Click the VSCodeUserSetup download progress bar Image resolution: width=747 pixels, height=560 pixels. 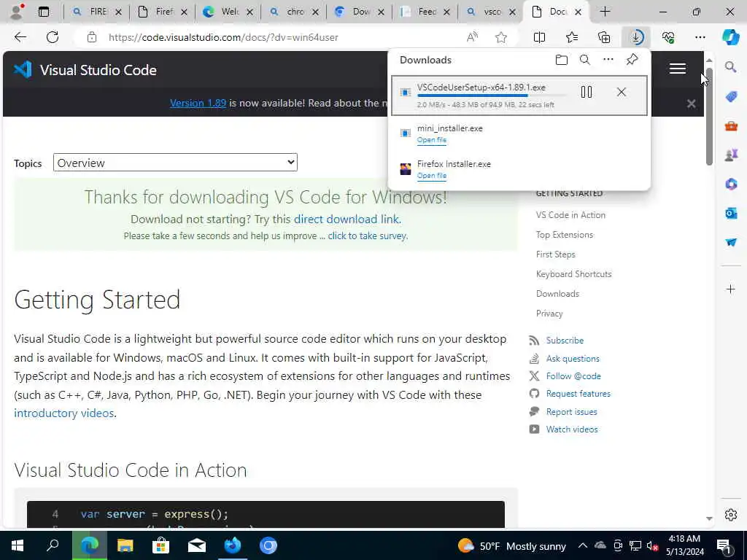pos(492,96)
